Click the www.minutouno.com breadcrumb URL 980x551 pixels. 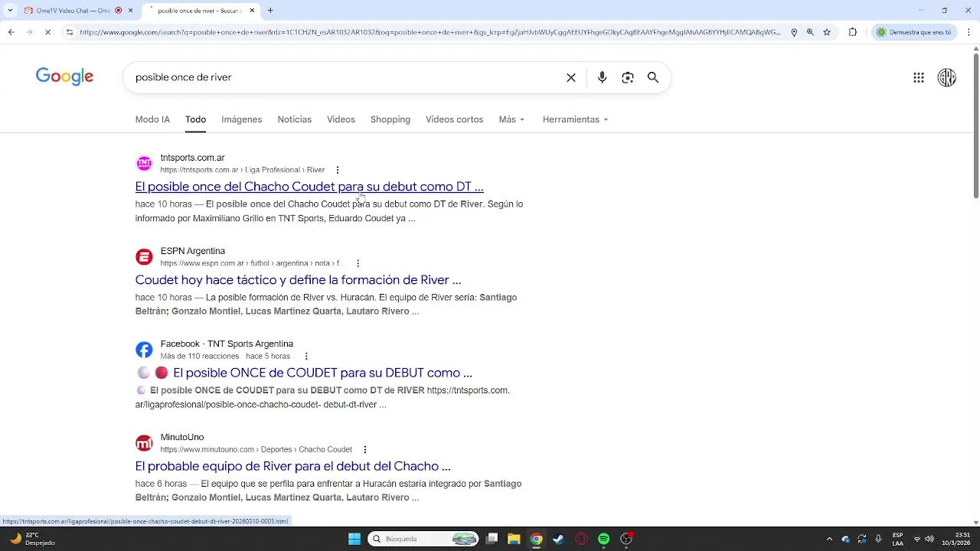(256, 450)
